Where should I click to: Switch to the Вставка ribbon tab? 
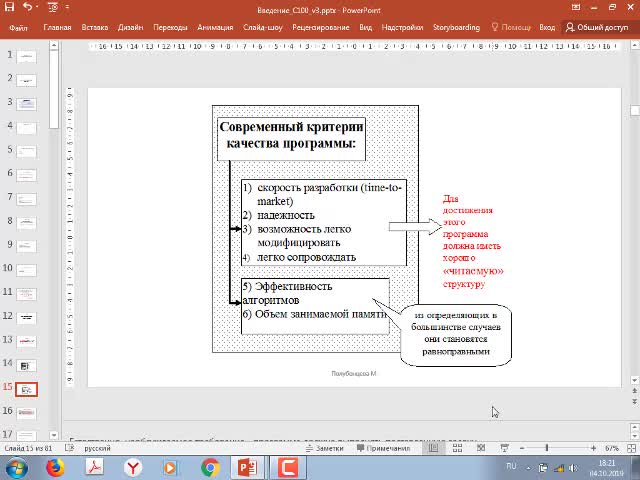tap(95, 27)
